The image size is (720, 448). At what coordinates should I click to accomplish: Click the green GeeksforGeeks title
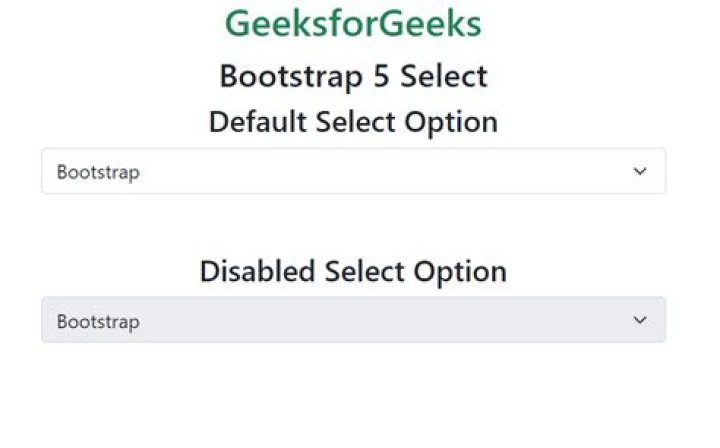[353, 23]
